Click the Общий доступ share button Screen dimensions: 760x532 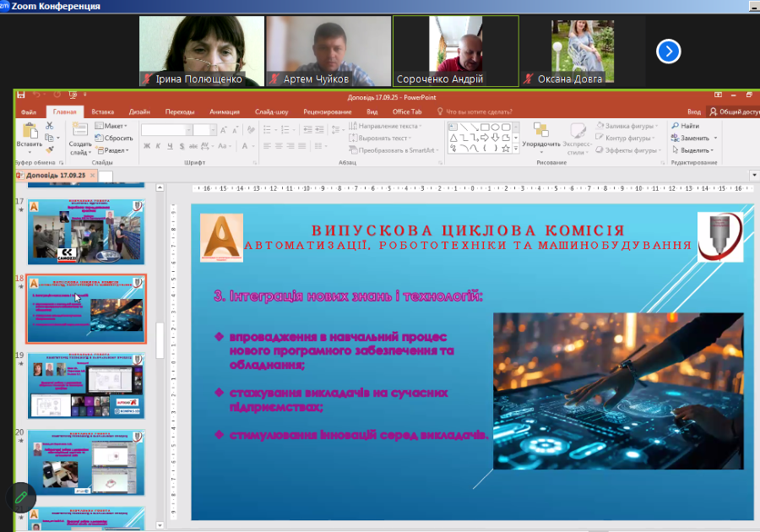point(734,111)
